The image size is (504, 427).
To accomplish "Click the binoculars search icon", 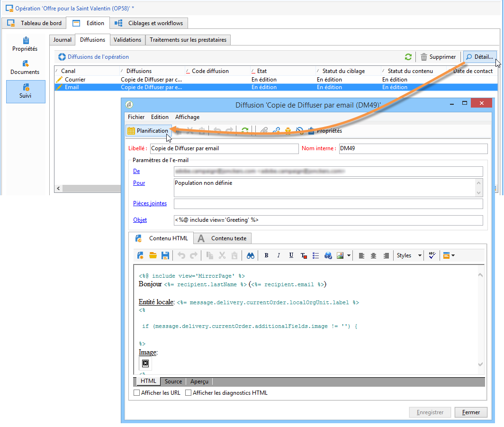I will (251, 255).
